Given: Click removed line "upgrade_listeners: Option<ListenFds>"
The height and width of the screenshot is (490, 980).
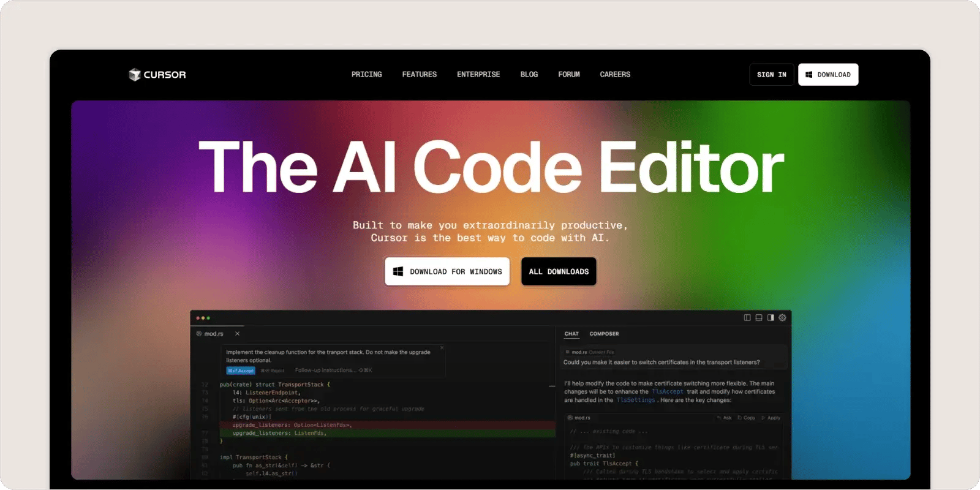Looking at the screenshot, I should tap(292, 425).
